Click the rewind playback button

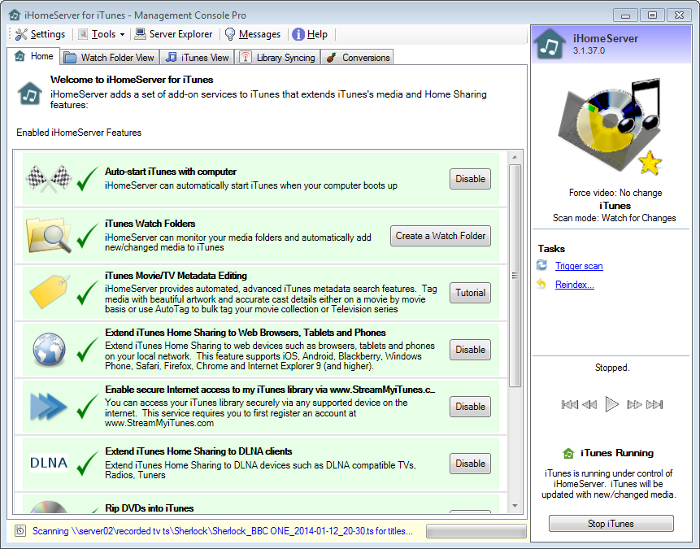coord(589,404)
